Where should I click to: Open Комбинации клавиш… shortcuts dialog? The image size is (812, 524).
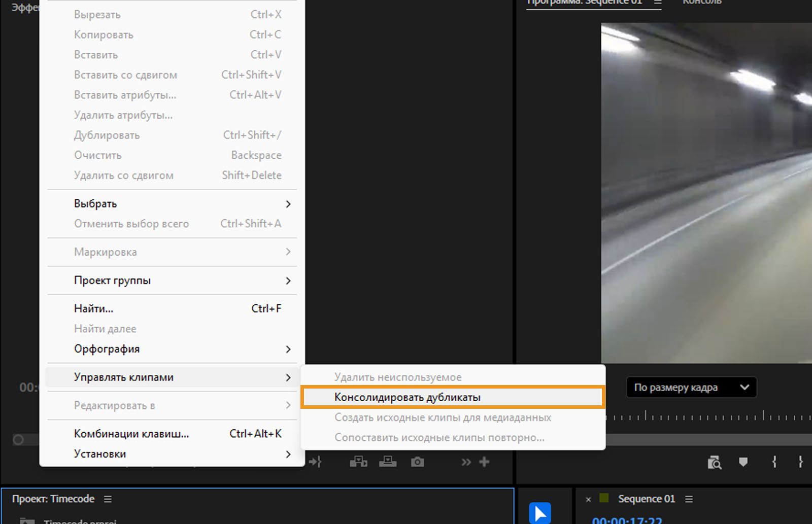click(x=172, y=434)
